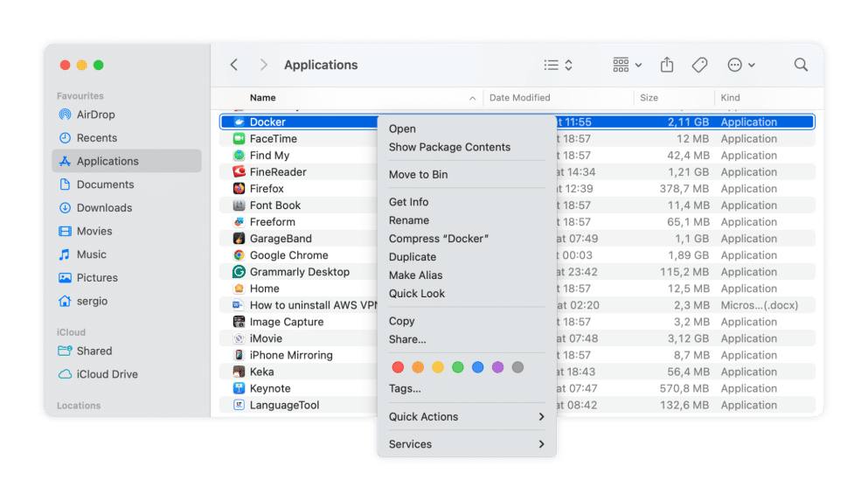Viewport: 868px width, 501px height.
Task: Choose Rename in the context menu
Action: click(467, 219)
